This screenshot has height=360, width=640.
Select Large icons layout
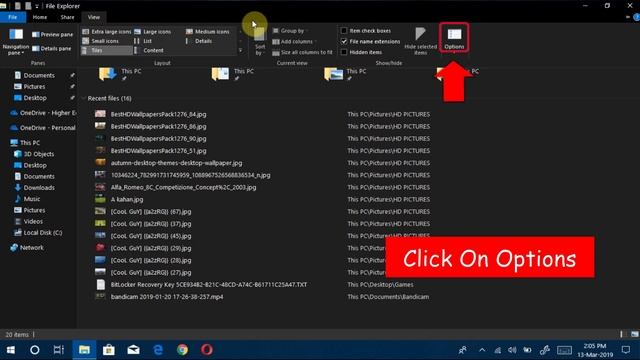153,31
